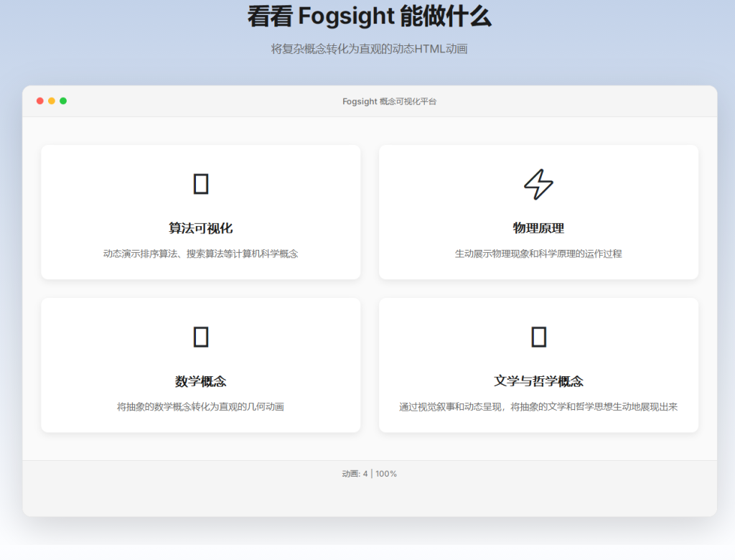Viewport: 735px width, 560px height.
Task: Click the subtitle about 动态HTML动画
Action: click(367, 50)
